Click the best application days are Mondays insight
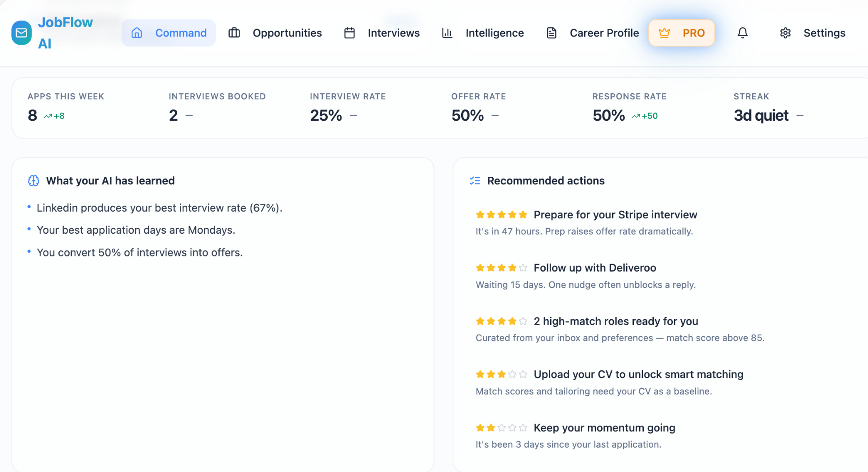 point(136,230)
